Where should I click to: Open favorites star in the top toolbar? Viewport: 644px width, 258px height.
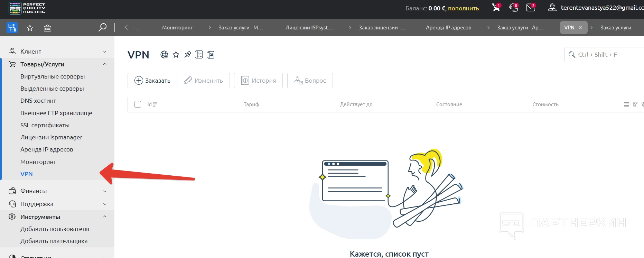point(30,28)
